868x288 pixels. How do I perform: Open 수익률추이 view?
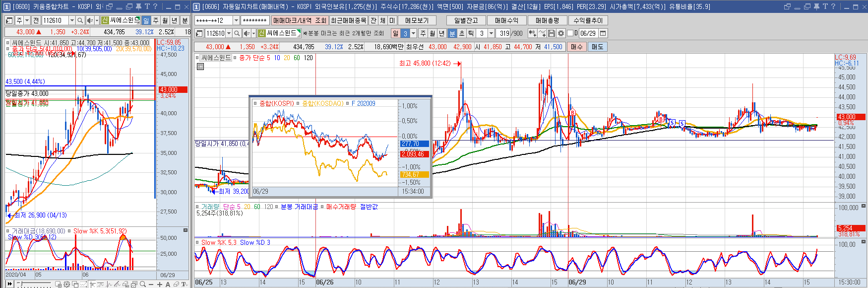588,20
